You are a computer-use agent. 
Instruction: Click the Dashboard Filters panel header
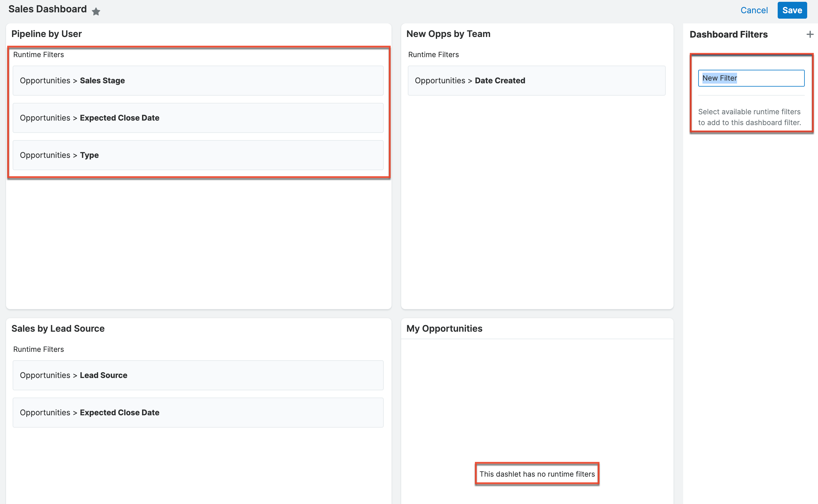click(x=729, y=34)
